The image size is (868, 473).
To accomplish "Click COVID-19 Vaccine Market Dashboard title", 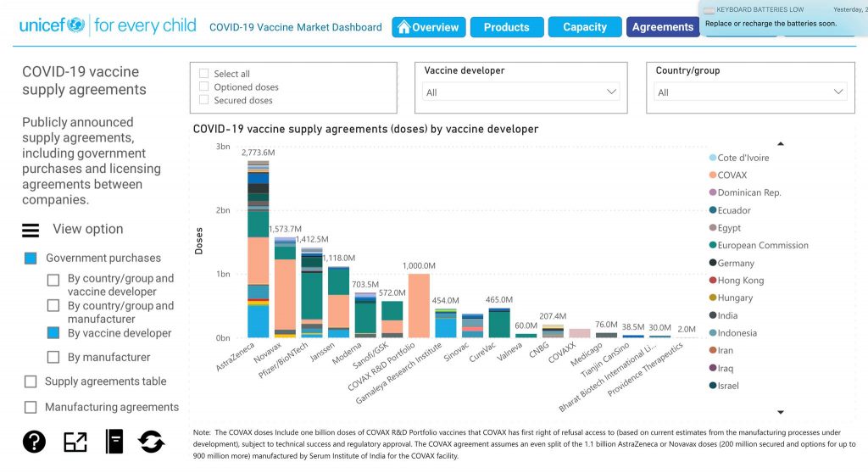I will [x=296, y=27].
